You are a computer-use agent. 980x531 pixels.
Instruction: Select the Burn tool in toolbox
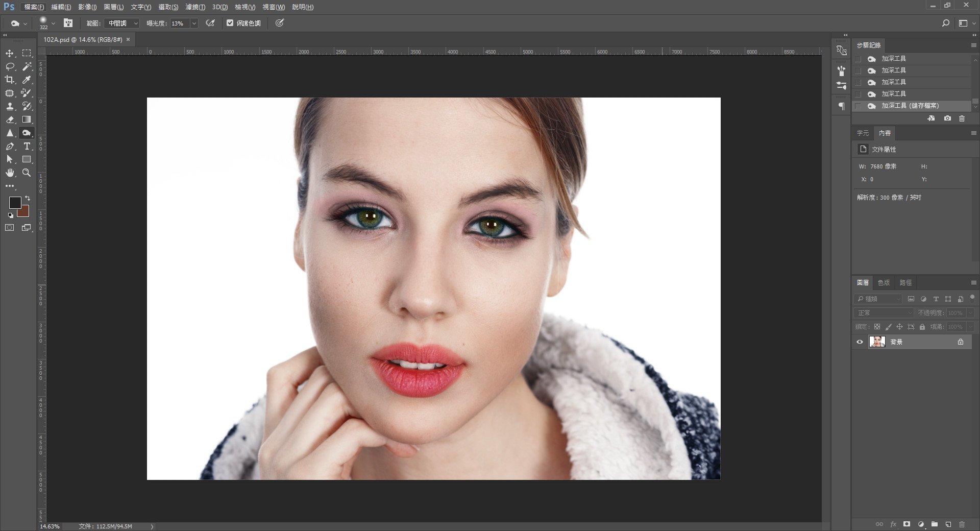coord(27,133)
